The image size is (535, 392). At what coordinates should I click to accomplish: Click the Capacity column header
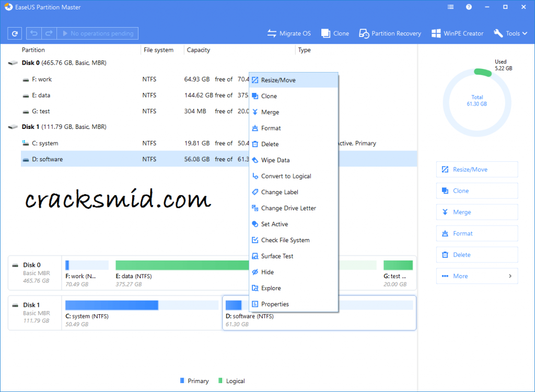pos(198,50)
